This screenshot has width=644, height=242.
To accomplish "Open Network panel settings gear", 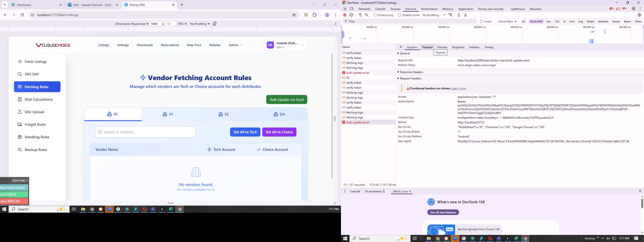I will pyautogui.click(x=640, y=15).
